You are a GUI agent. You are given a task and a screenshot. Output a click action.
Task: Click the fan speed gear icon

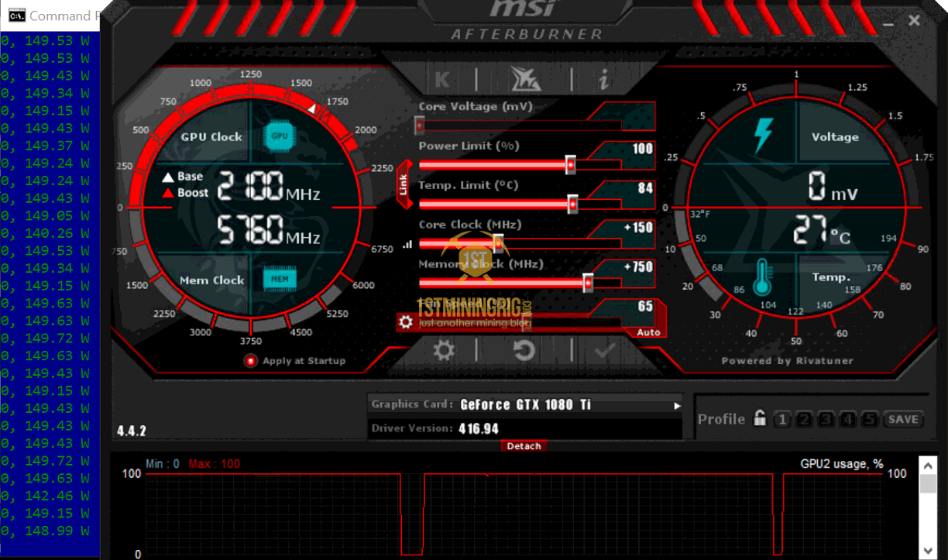(405, 322)
